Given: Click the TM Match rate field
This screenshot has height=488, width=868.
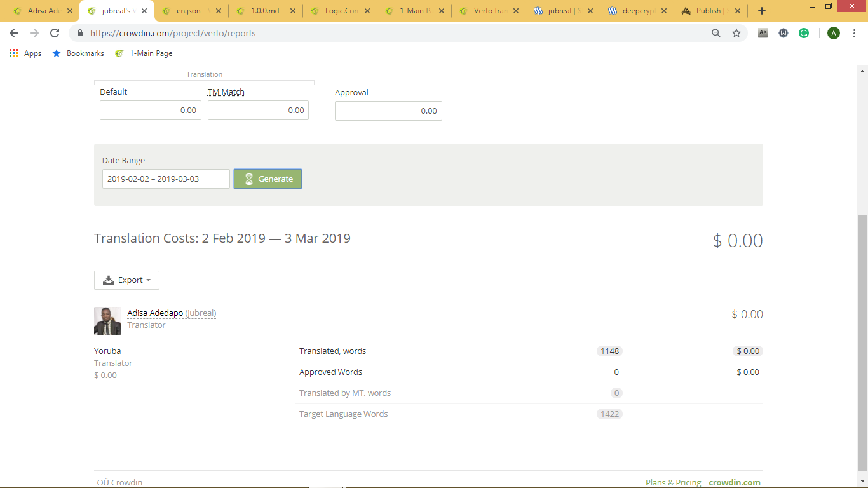Looking at the screenshot, I should click(258, 111).
